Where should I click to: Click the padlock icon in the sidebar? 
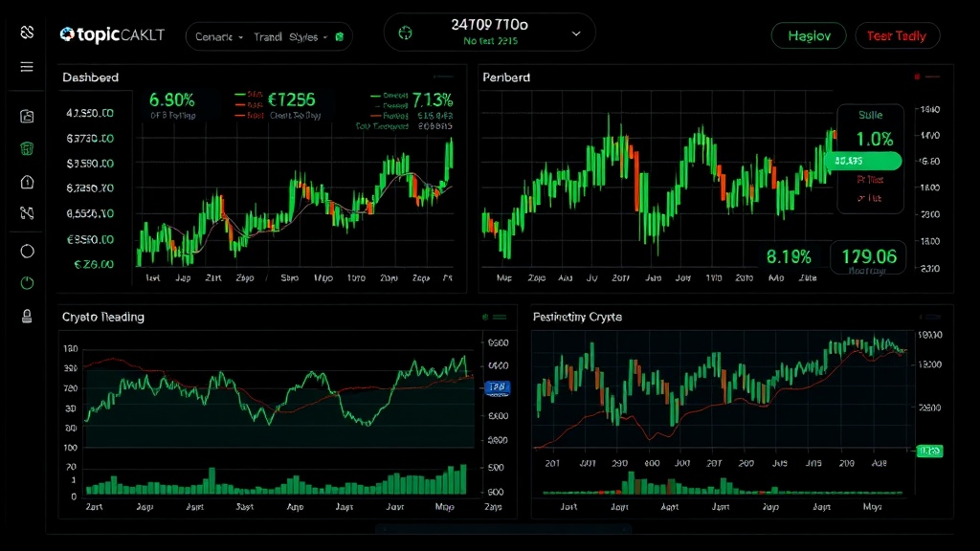click(x=27, y=316)
